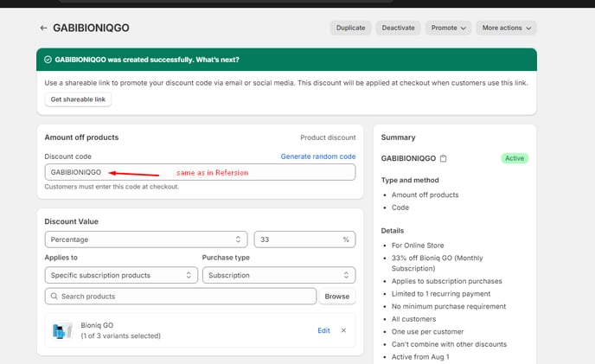The height and width of the screenshot is (364, 595).
Task: Open the Specific subscription products dropdown
Action: click(x=121, y=275)
